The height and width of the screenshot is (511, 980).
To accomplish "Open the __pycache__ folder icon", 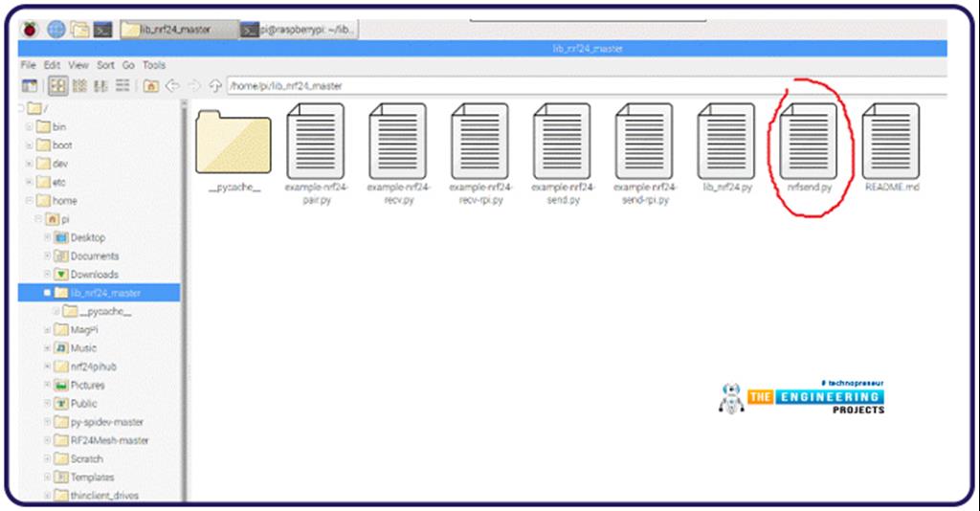I will coord(234,150).
